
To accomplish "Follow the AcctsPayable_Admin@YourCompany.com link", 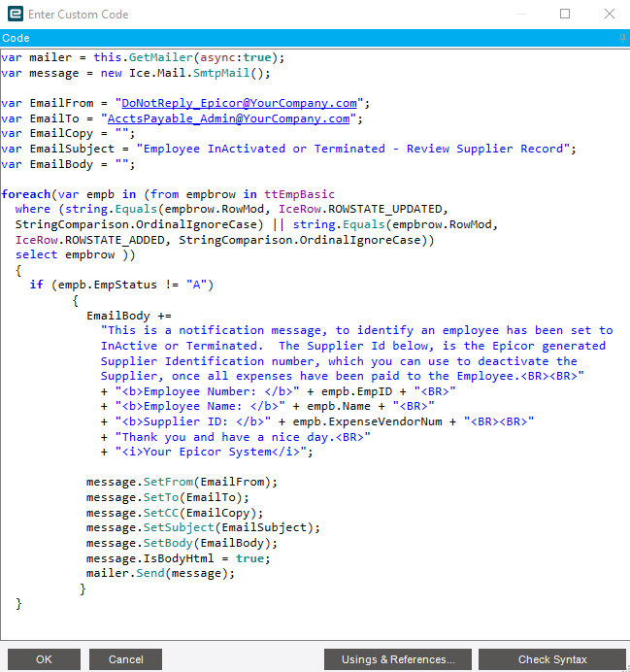I will coord(228,118).
